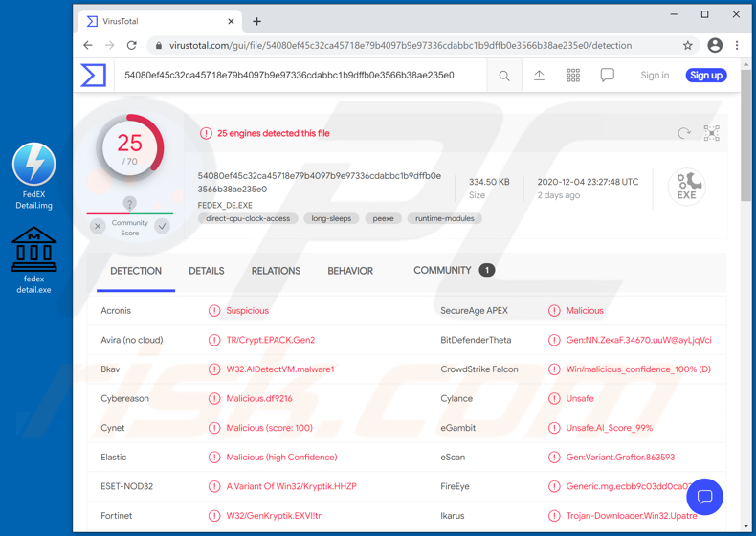Viewport: 756px width, 536px height.
Task: Switch to the DETAILS tab
Action: click(207, 271)
